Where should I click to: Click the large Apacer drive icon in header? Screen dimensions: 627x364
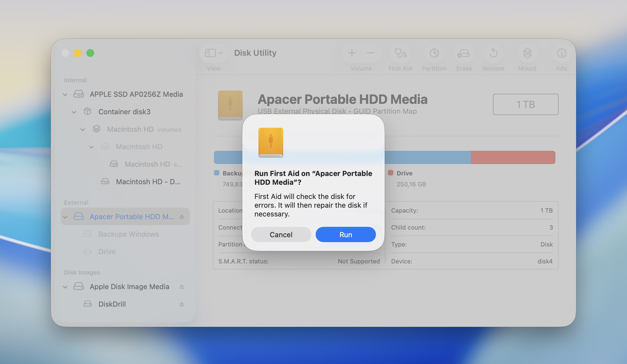(x=230, y=105)
